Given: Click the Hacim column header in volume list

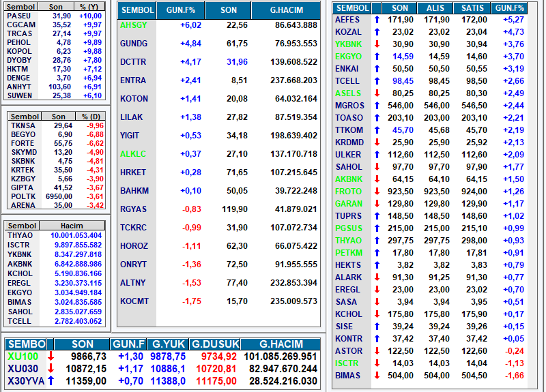Looking at the screenshot, I should pyautogui.click(x=72, y=226).
